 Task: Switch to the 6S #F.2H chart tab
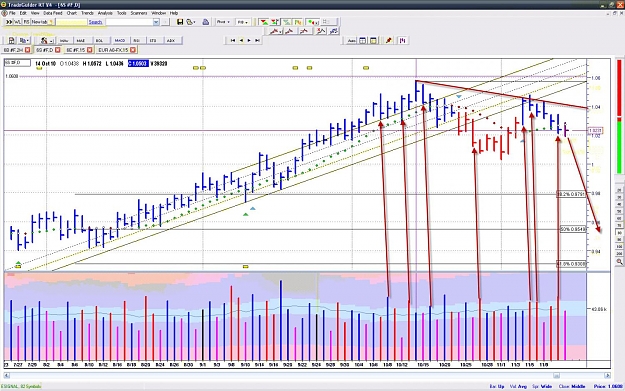coord(13,50)
